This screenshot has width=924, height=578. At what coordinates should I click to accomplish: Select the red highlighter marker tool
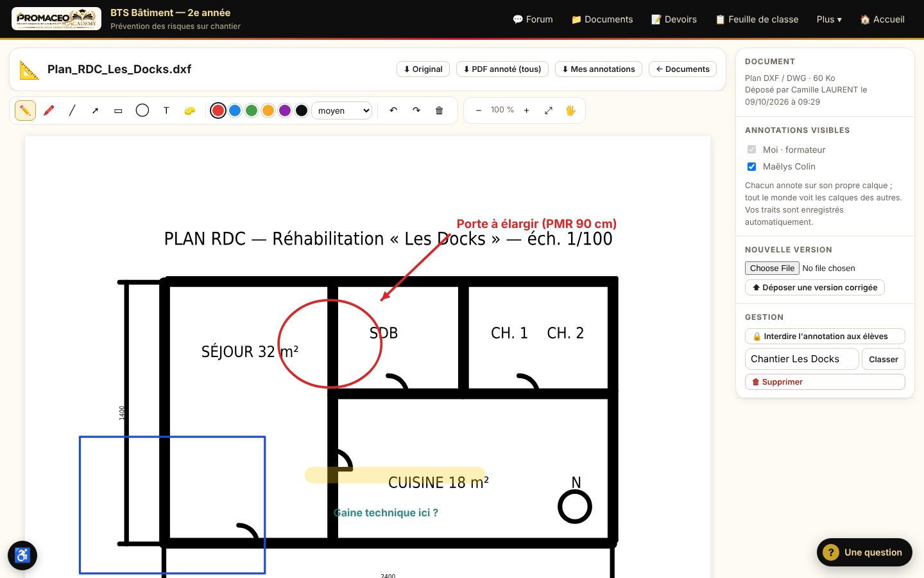coord(49,110)
